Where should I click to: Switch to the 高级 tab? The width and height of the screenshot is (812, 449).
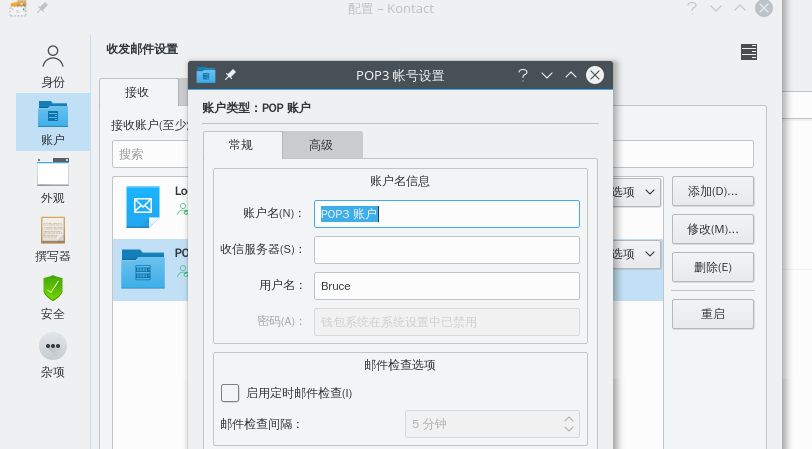pos(322,145)
